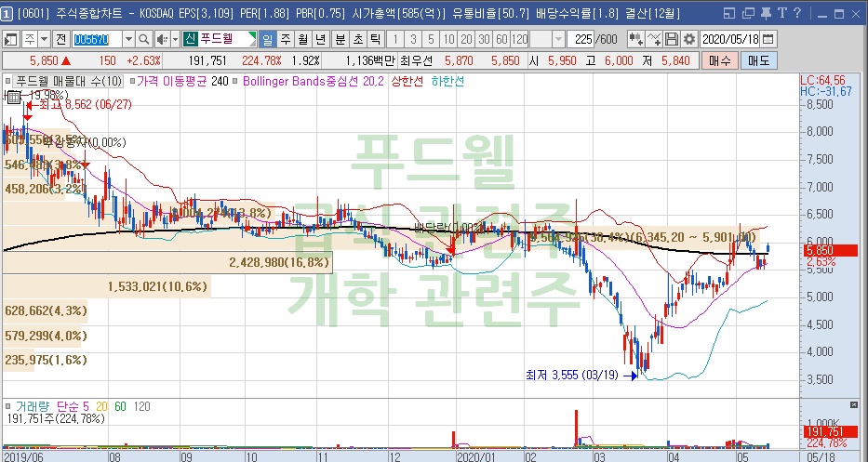This screenshot has height=462, width=868.
Task: Click the grid table icon on chart
Action: coord(14,98)
